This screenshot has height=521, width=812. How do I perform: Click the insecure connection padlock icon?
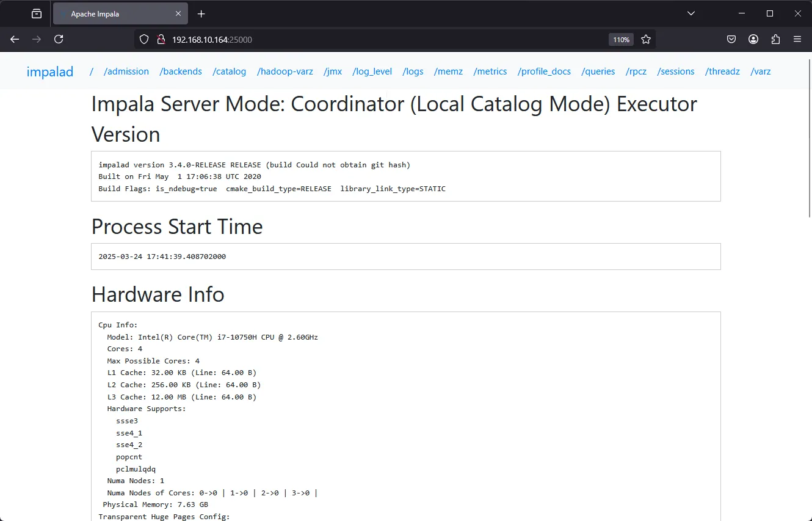click(161, 39)
